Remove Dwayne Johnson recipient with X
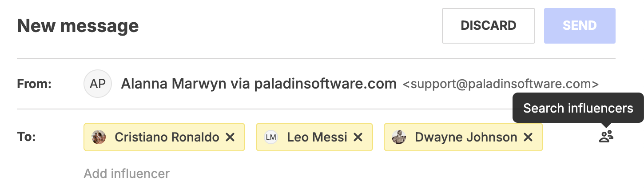 coord(528,137)
